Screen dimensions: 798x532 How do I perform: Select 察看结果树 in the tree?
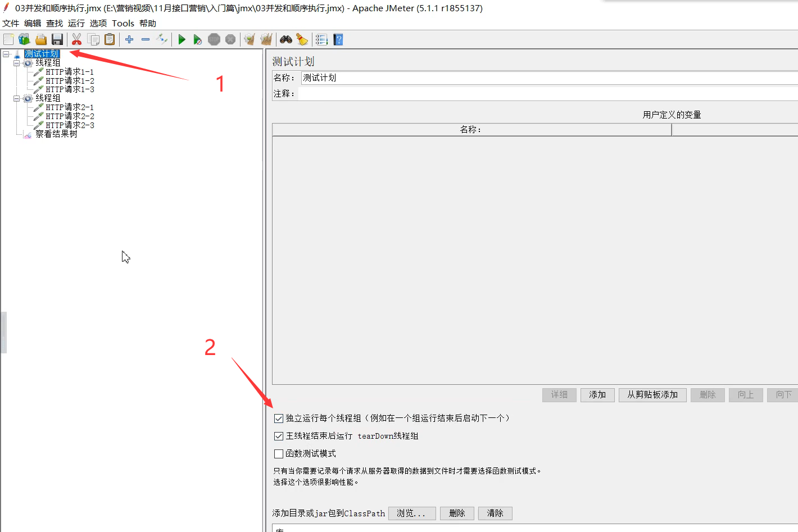pos(56,134)
